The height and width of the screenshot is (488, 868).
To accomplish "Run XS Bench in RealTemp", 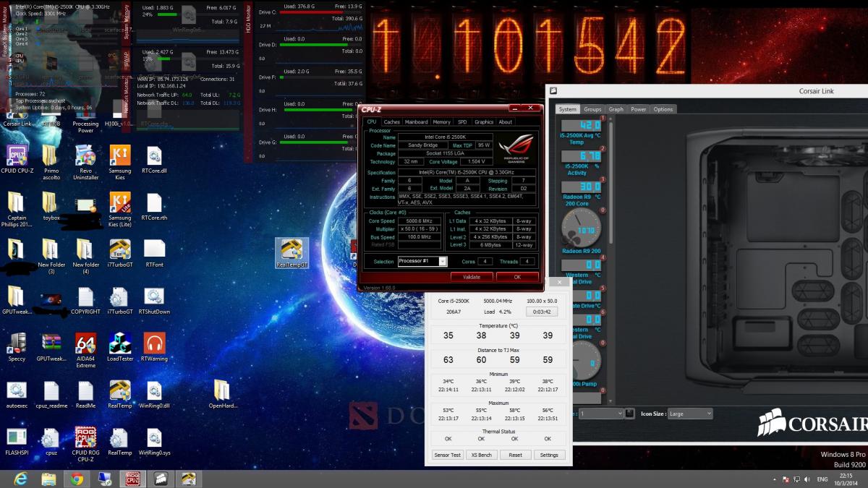I will pyautogui.click(x=481, y=455).
